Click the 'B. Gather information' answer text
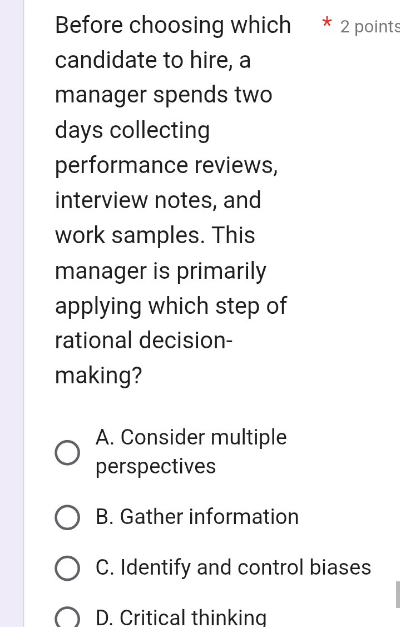The height and width of the screenshot is (627, 400). [x=197, y=517]
